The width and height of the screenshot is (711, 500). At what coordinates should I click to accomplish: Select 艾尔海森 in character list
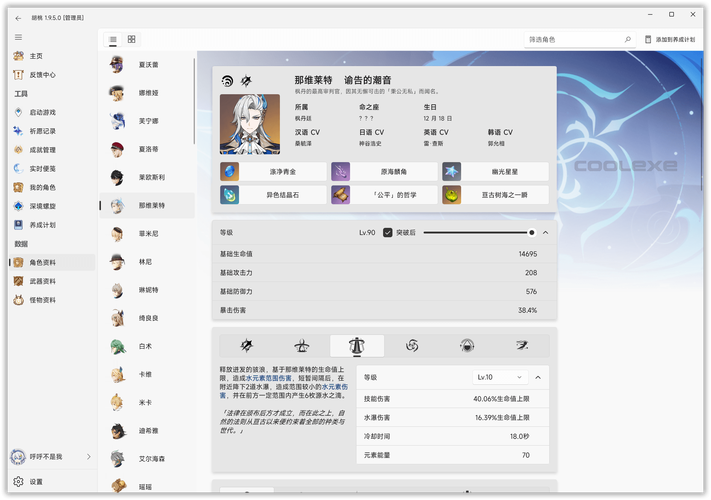click(x=147, y=459)
